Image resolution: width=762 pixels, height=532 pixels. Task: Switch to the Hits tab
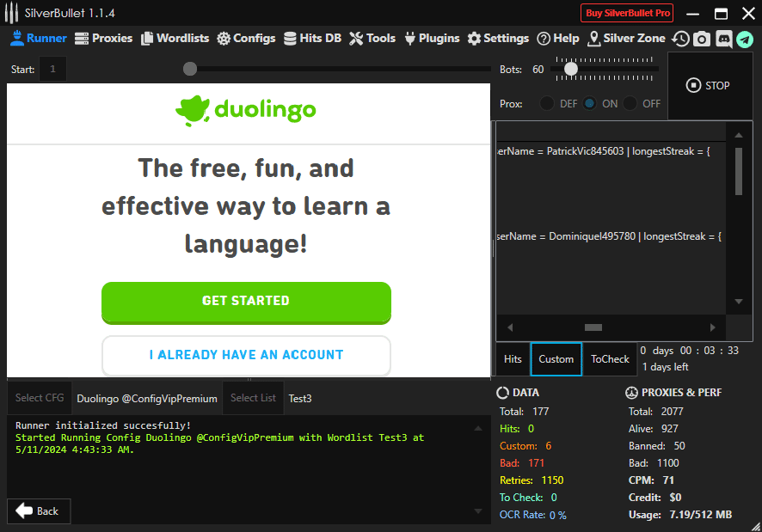click(x=513, y=359)
